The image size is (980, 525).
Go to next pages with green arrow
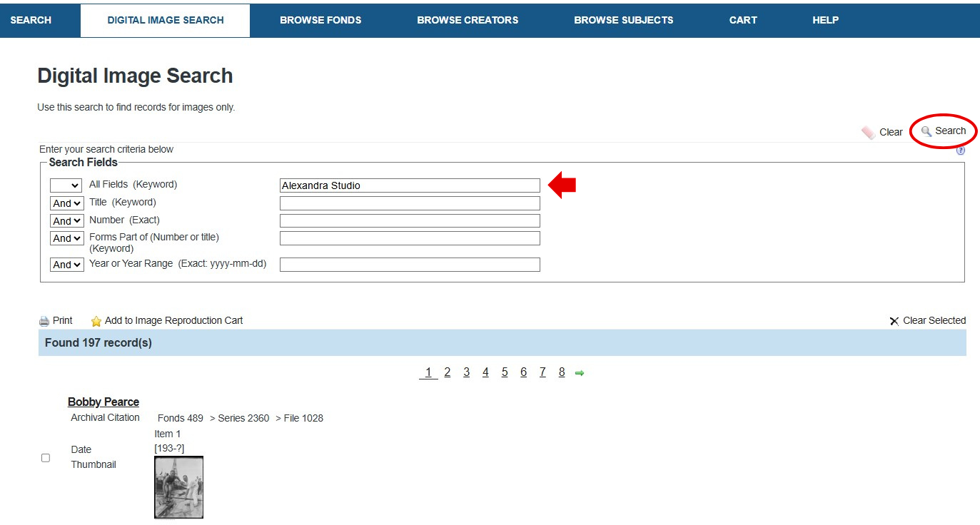tap(580, 373)
